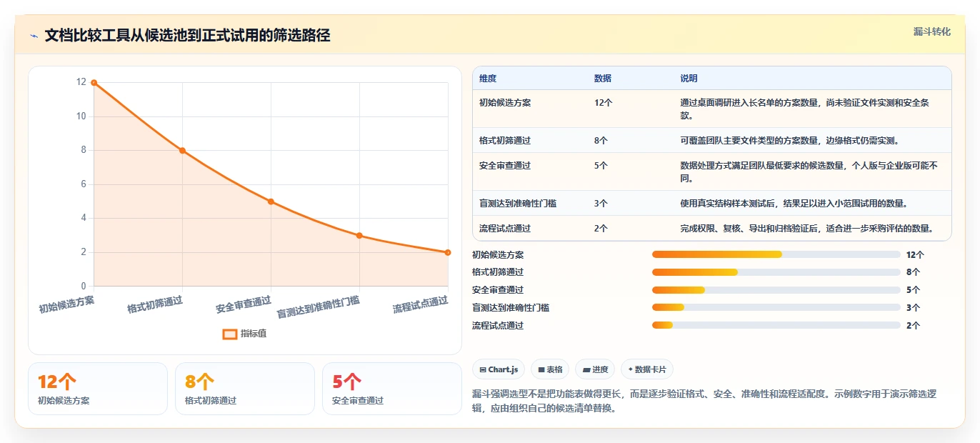This screenshot has width=980, height=443.
Task: Click description starting 数据处理方式满足团队
Action: coord(809,171)
